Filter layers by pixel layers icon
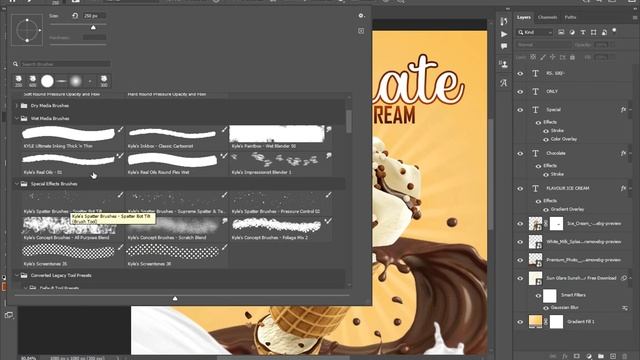Viewport: 640px width, 360px height. click(561, 32)
